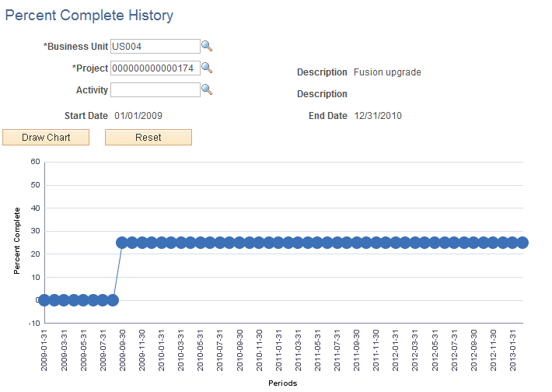Viewport: 552px width, 392px height.
Task: Click the 60 y-axis value label
Action: [x=35, y=162]
